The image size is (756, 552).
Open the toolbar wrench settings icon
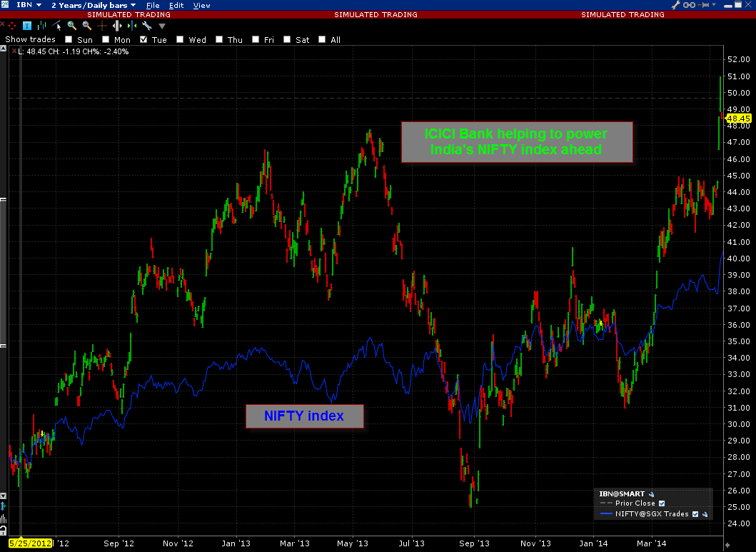[x=147, y=26]
